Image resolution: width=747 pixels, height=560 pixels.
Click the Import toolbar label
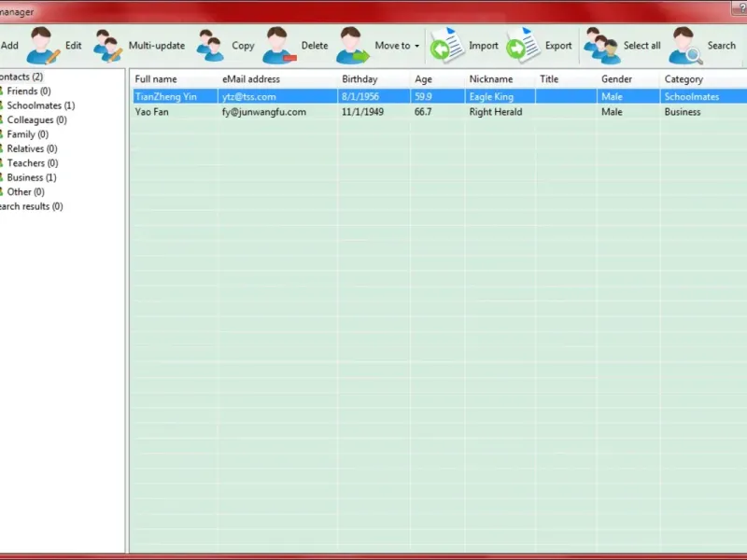pos(484,46)
